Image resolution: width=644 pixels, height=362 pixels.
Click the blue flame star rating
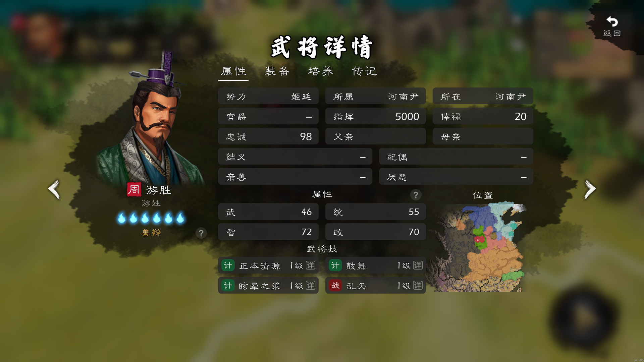151,218
